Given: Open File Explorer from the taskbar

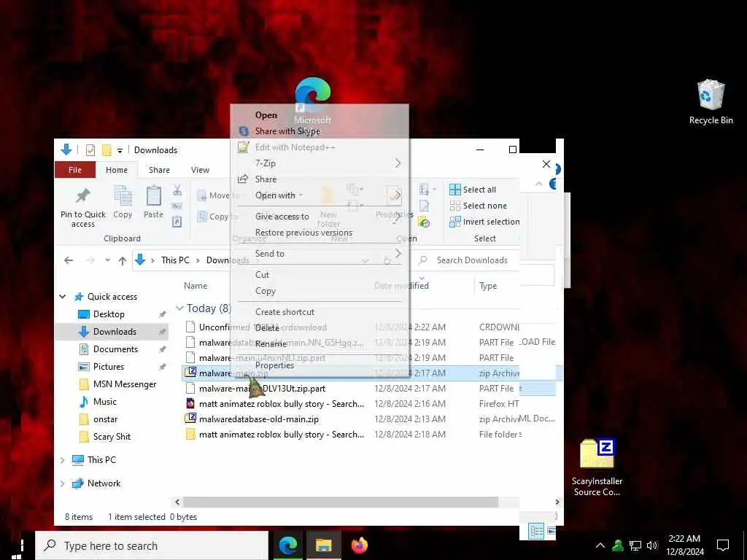Looking at the screenshot, I should (x=323, y=545).
